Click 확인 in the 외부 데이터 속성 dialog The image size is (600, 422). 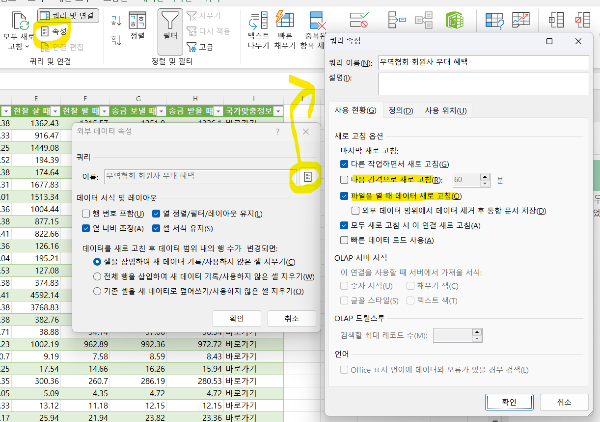(x=236, y=318)
